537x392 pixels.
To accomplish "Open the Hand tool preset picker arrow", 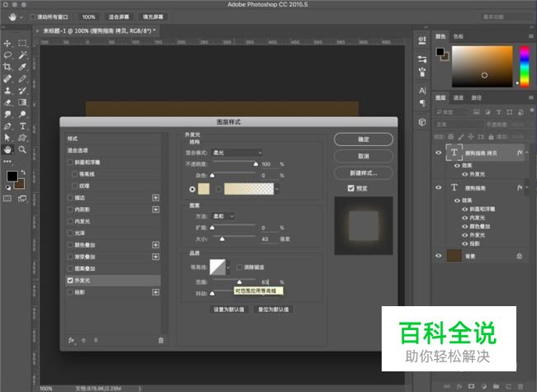I will tap(21, 17).
